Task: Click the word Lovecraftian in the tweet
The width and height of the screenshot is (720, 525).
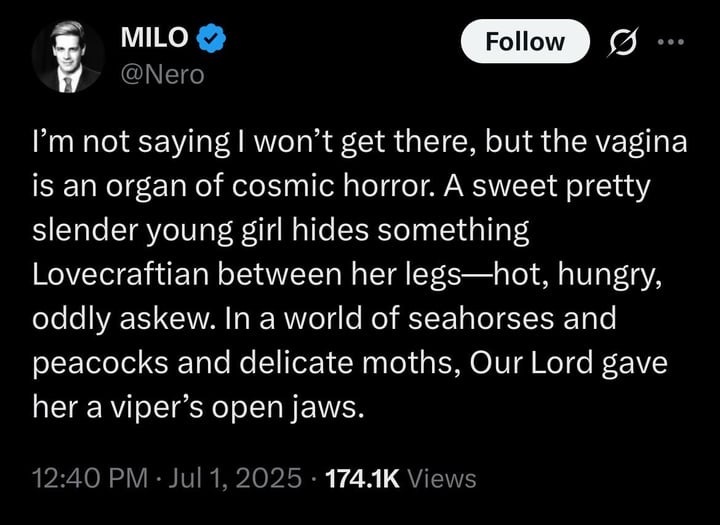Action: (121, 274)
